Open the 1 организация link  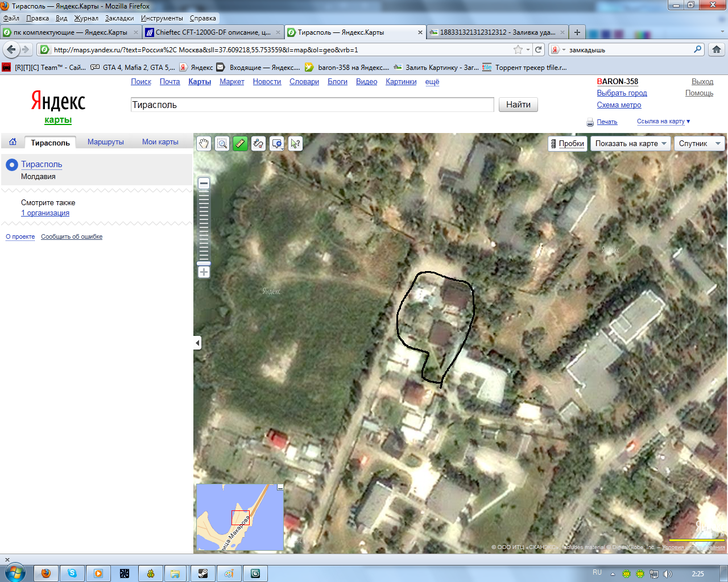[x=45, y=213]
